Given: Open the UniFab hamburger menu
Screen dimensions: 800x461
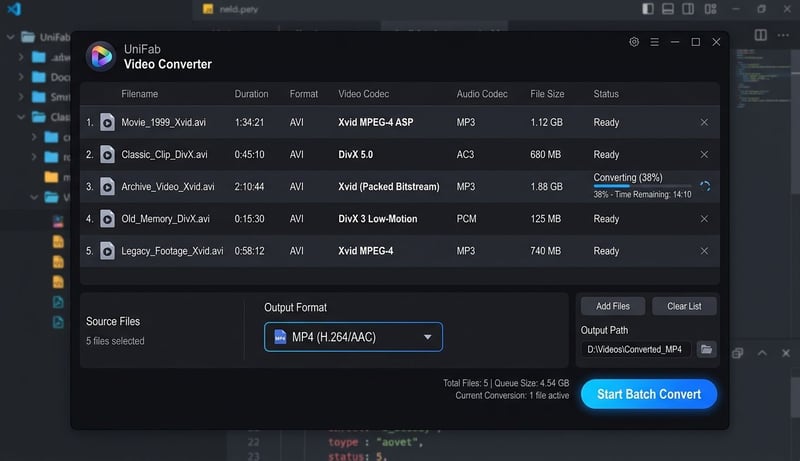Looking at the screenshot, I should coord(655,42).
